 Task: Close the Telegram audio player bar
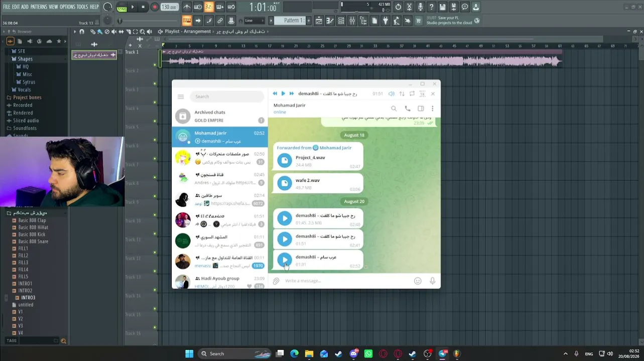pos(433,94)
